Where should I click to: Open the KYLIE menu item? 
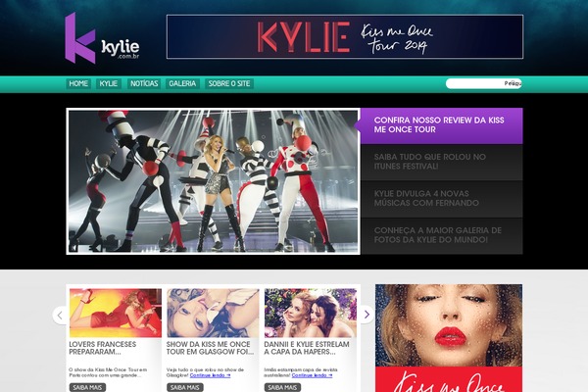(109, 83)
